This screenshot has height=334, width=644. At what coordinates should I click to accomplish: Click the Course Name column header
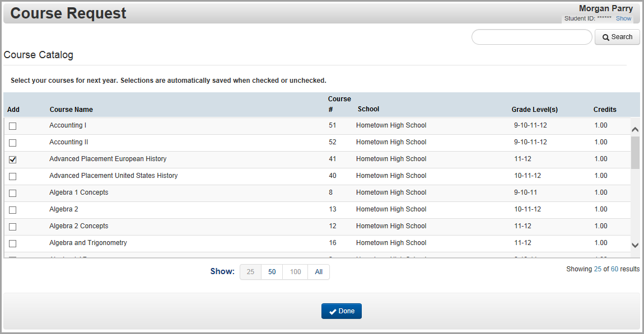click(71, 110)
